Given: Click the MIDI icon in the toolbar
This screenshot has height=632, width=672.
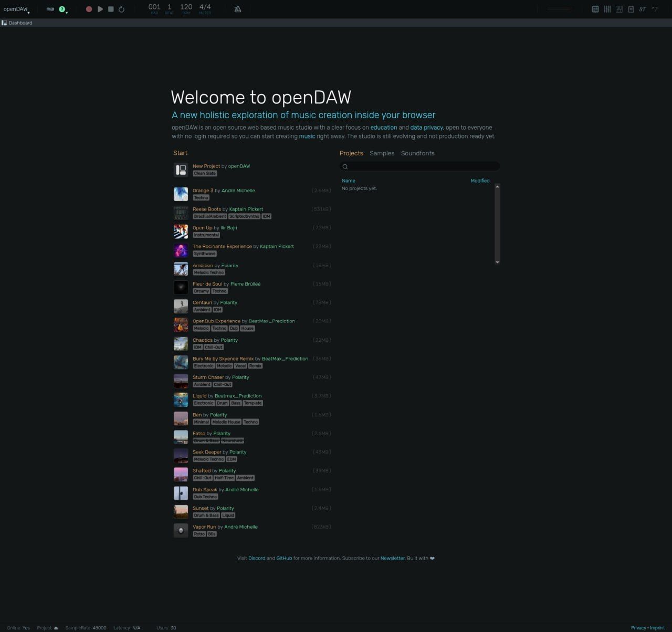Looking at the screenshot, I should tap(50, 9).
